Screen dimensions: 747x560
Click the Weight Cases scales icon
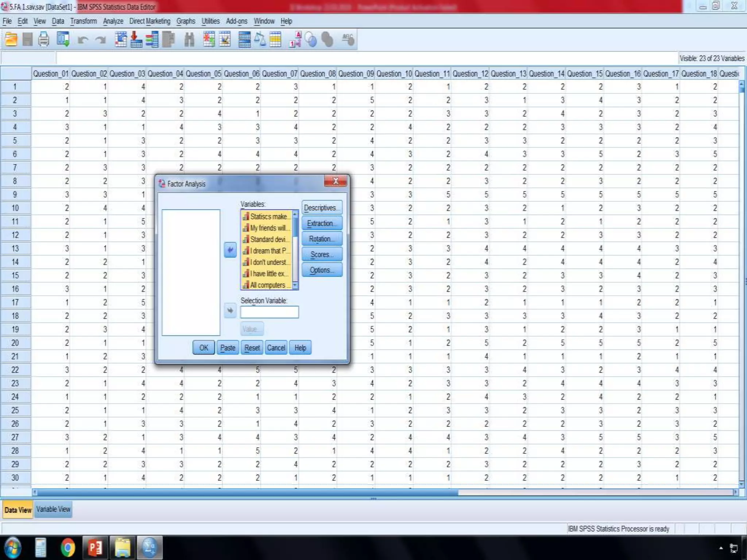(260, 39)
